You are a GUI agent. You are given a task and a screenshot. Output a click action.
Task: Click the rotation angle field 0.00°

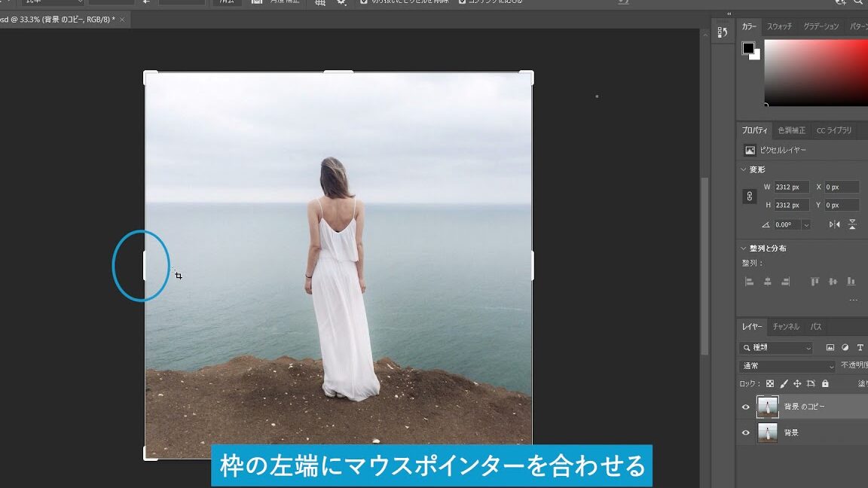787,224
